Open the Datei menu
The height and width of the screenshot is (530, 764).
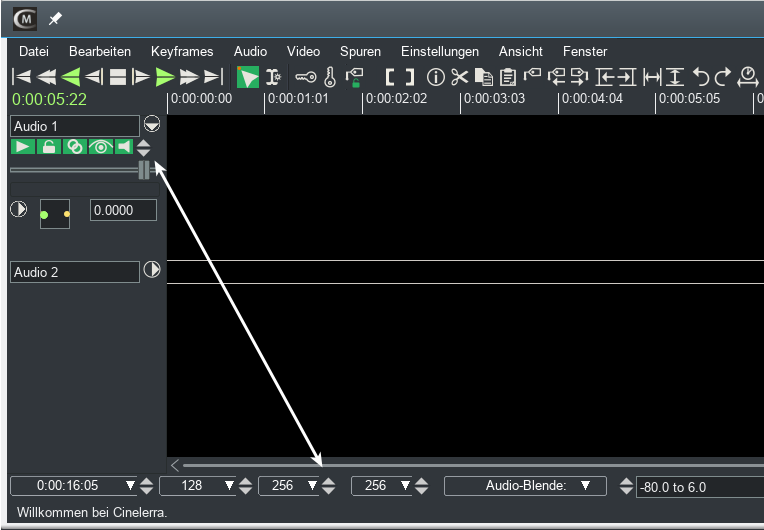(x=34, y=51)
